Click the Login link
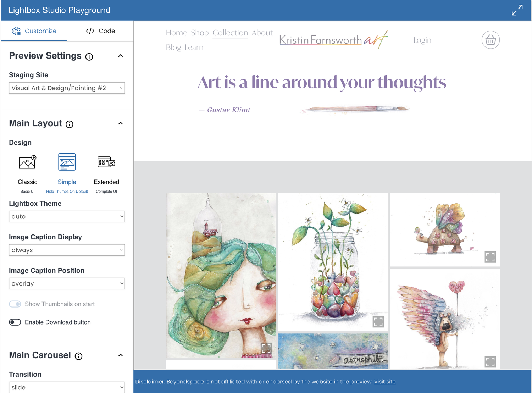This screenshot has width=532, height=393. [x=422, y=40]
